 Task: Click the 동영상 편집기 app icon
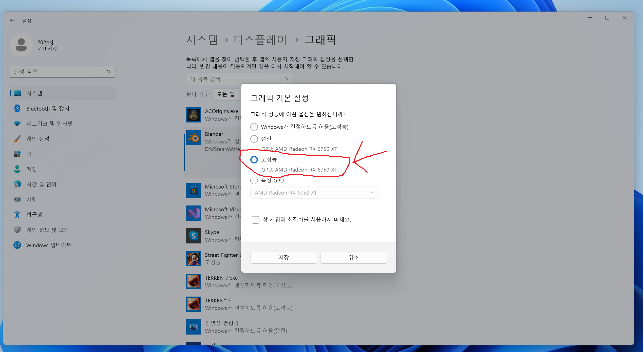click(193, 327)
